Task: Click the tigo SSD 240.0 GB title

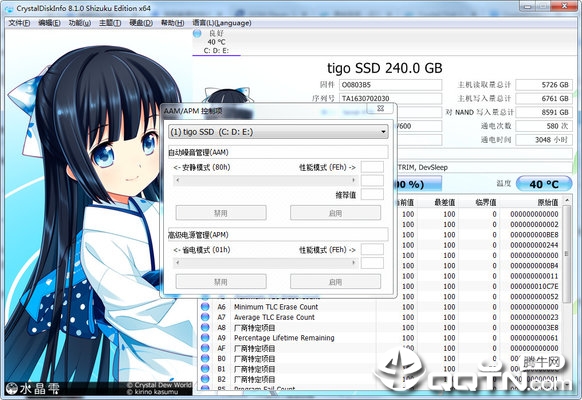Action: pyautogui.click(x=385, y=68)
